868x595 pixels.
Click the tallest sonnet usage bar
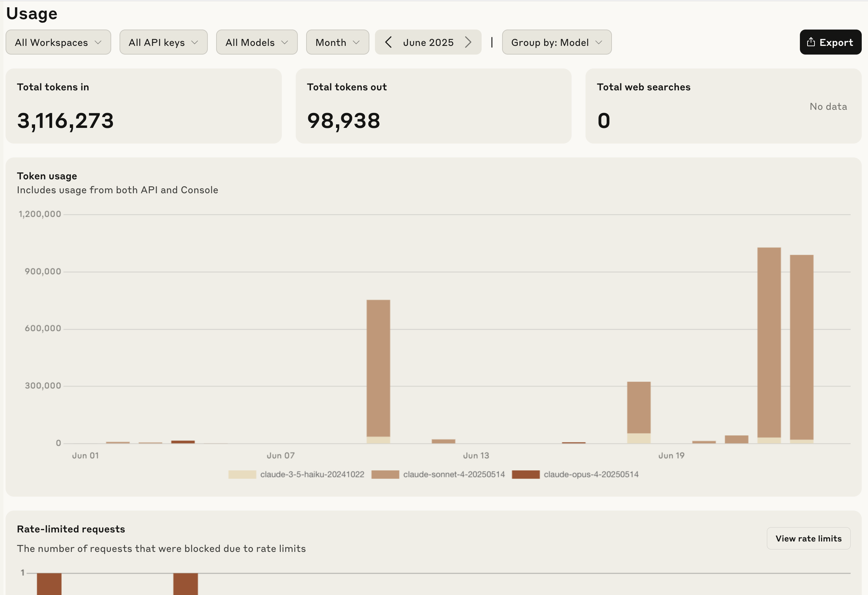[769, 342]
